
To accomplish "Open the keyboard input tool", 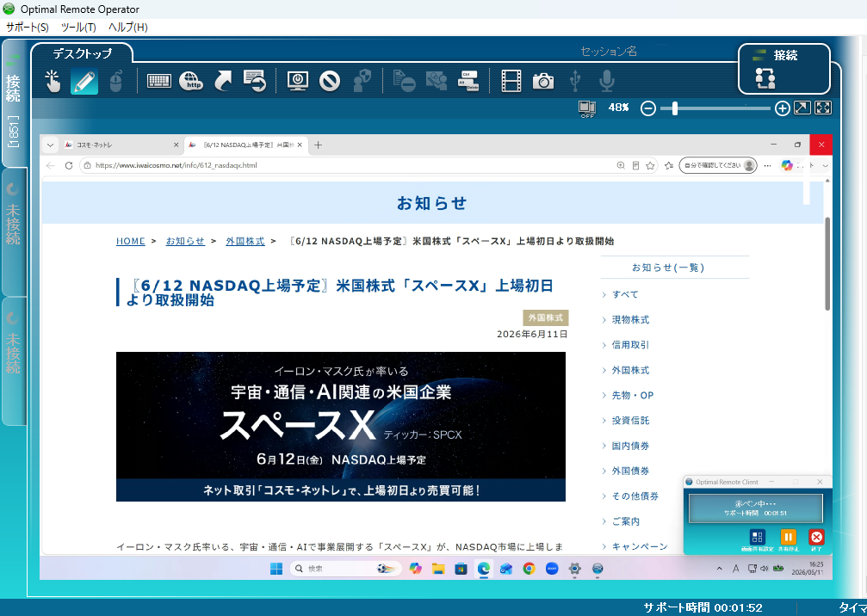I will point(158,81).
